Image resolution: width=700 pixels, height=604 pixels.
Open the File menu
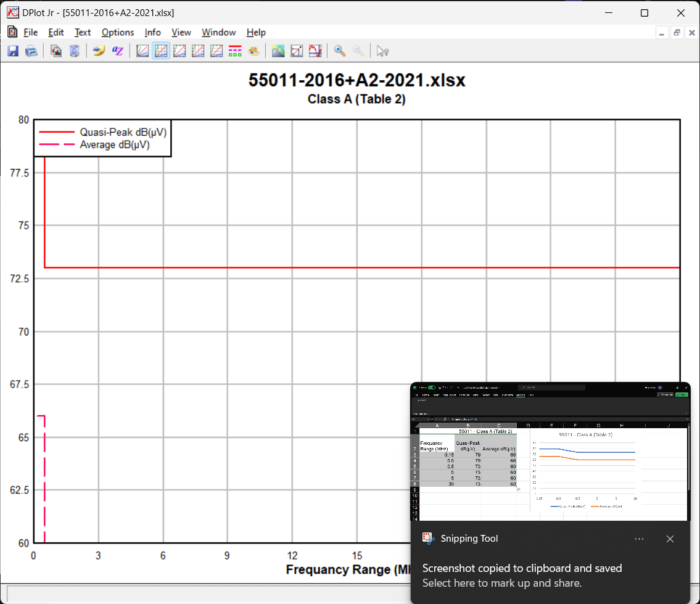pyautogui.click(x=30, y=32)
